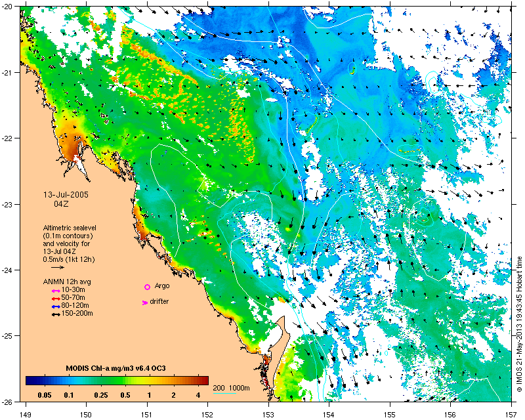Click the '50-70m' depth label
Image resolution: width=525 pixels, height=420 pixels.
point(73,297)
